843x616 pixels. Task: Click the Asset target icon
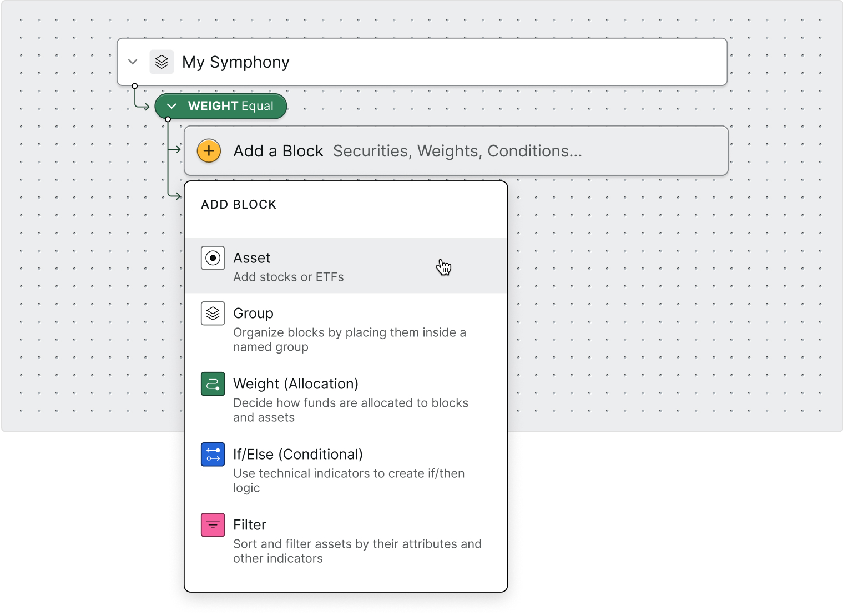click(213, 258)
